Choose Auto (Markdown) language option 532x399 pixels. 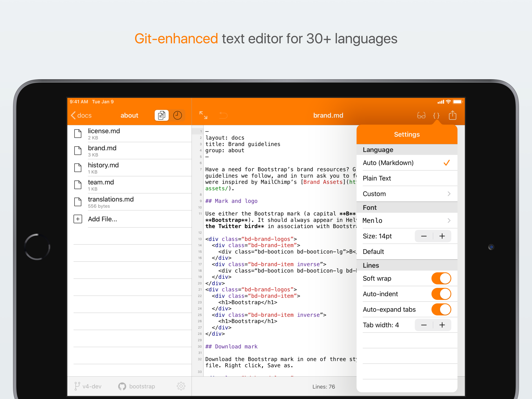pos(407,163)
